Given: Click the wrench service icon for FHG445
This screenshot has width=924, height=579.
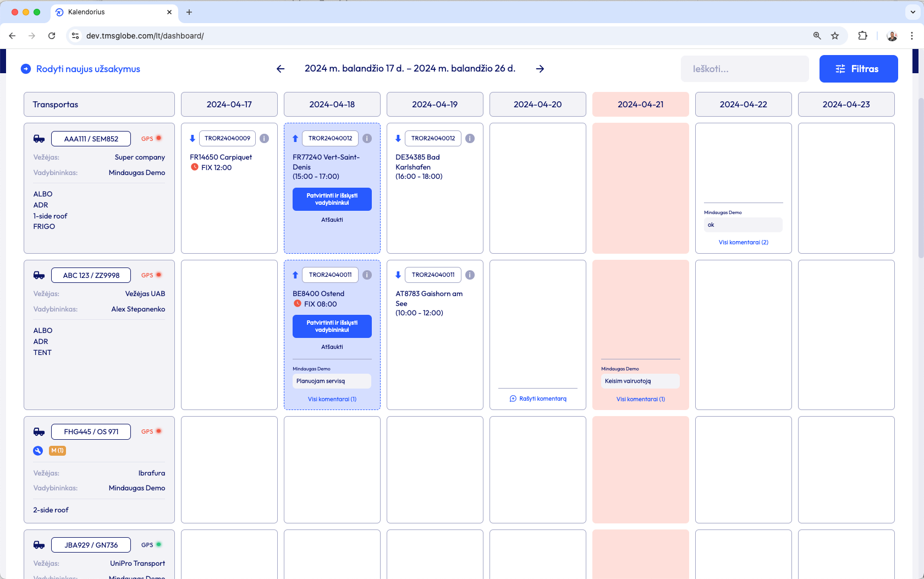Looking at the screenshot, I should point(38,451).
